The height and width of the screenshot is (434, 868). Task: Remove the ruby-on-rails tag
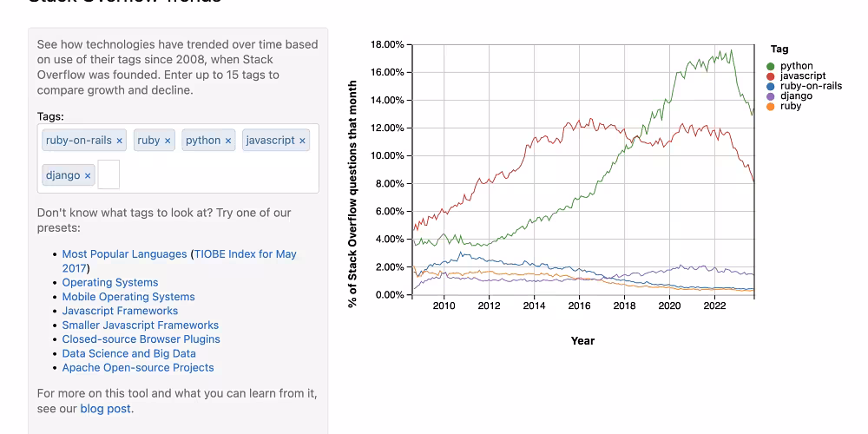(119, 141)
